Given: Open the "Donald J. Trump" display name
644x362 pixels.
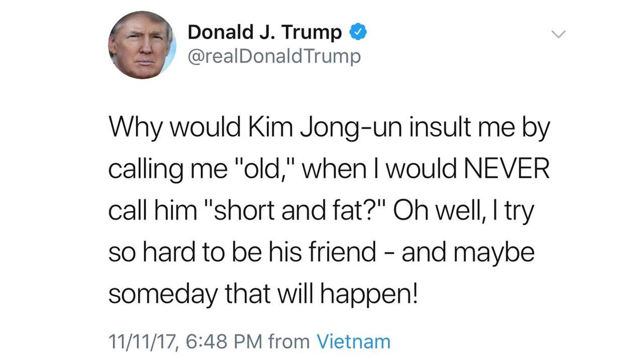Looking at the screenshot, I should [x=265, y=33].
